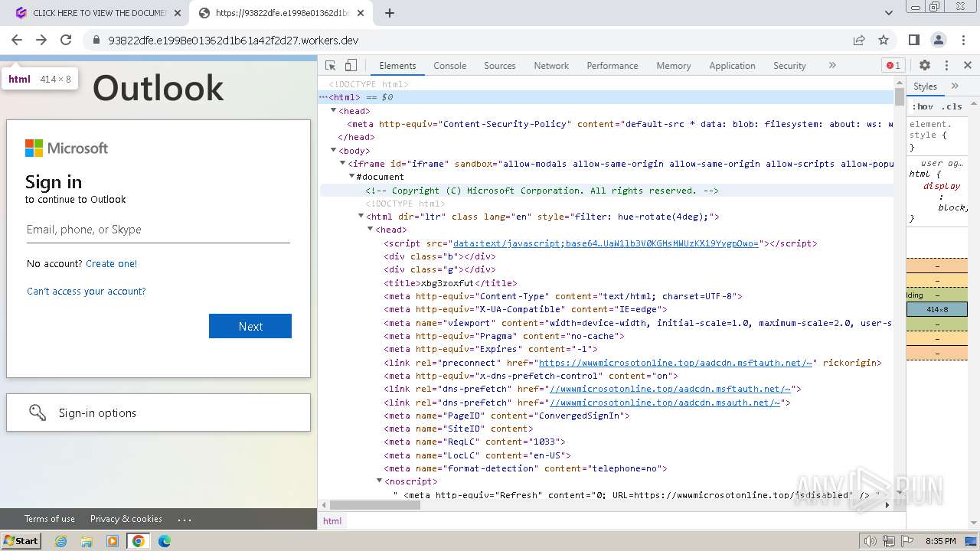Open the Chrome three-dot menu

click(963, 40)
